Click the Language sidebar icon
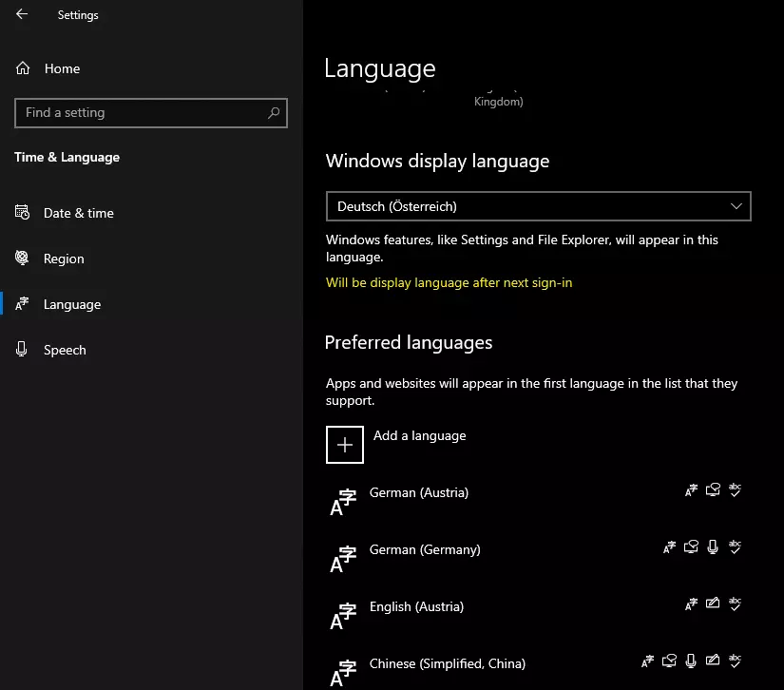784x690 pixels. click(x=22, y=303)
